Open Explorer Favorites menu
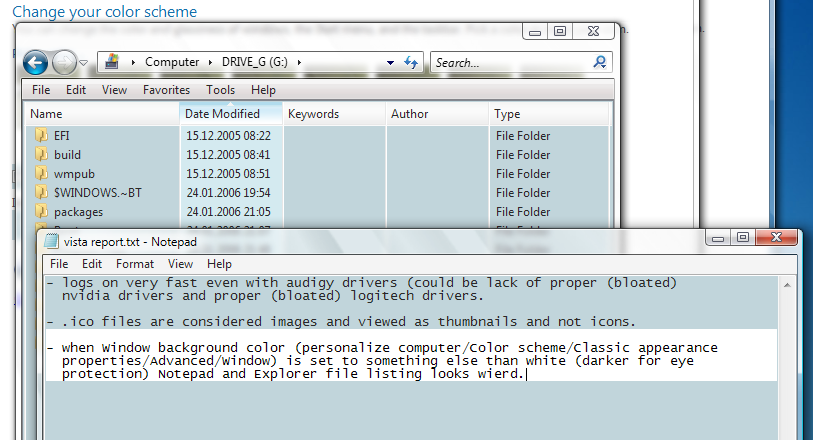 point(166,90)
